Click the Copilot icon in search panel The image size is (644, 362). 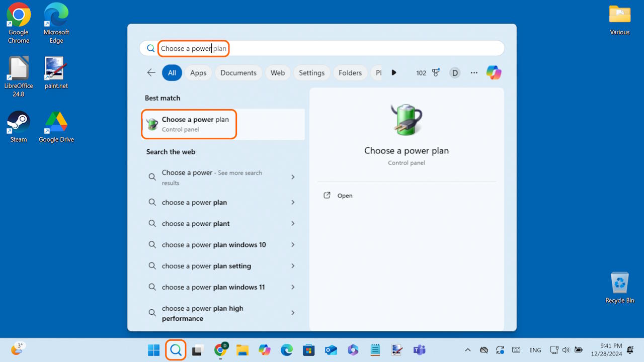pyautogui.click(x=494, y=72)
